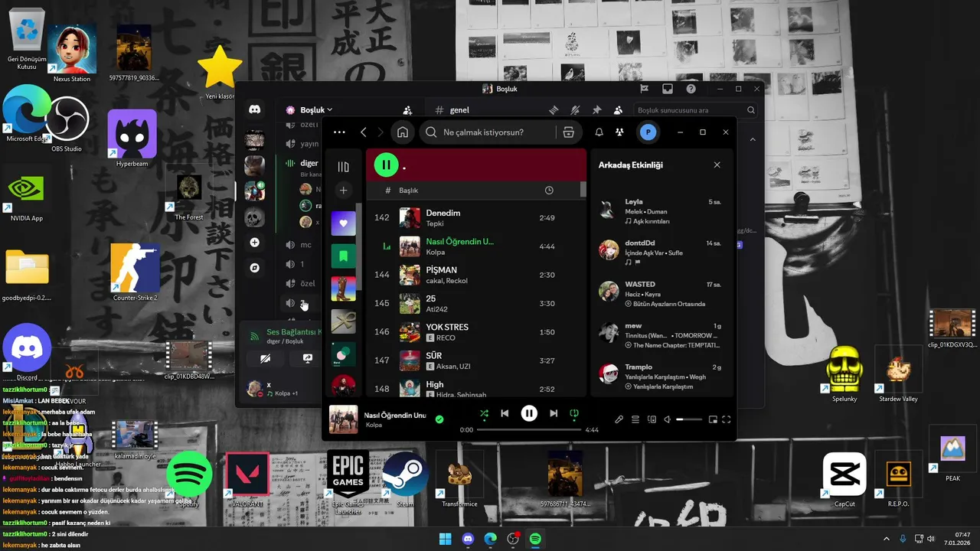Toggle shuffle in Spotify player

(484, 413)
